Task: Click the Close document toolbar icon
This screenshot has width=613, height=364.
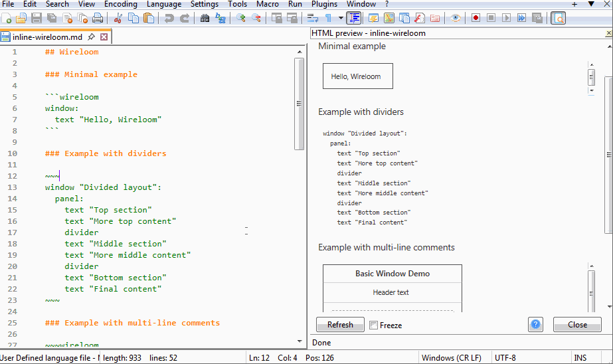Action: pos(67,18)
